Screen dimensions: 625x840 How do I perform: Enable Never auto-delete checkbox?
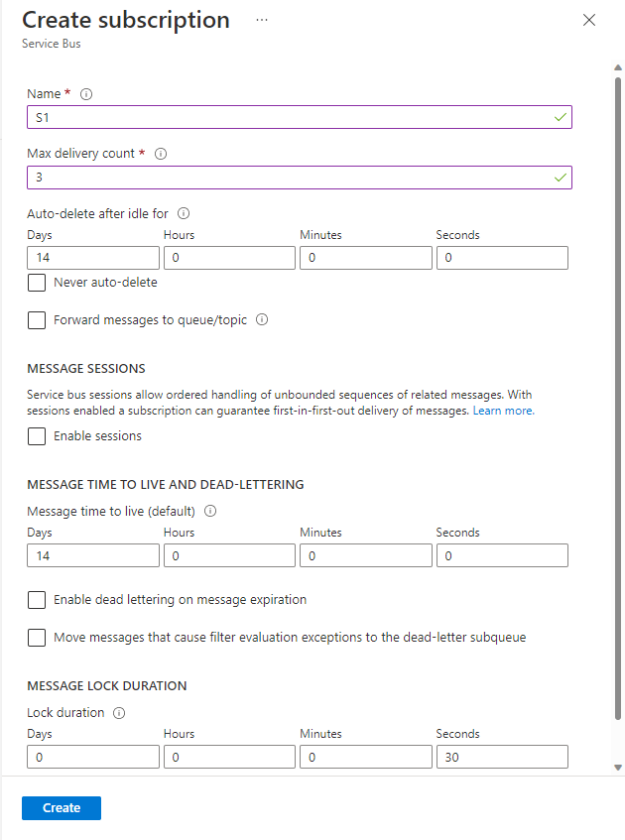pos(37,283)
